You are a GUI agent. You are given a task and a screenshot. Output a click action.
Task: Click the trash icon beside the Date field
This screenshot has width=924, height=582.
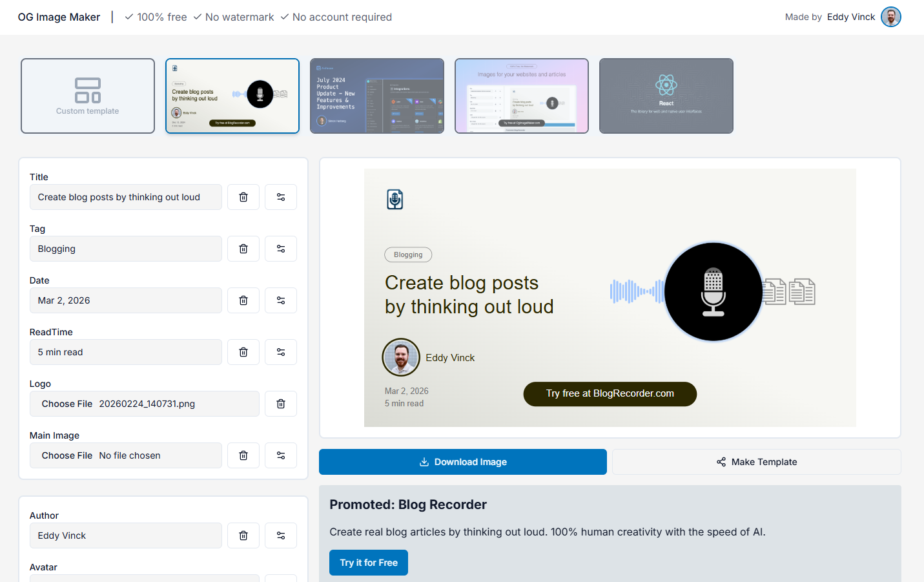pos(243,300)
